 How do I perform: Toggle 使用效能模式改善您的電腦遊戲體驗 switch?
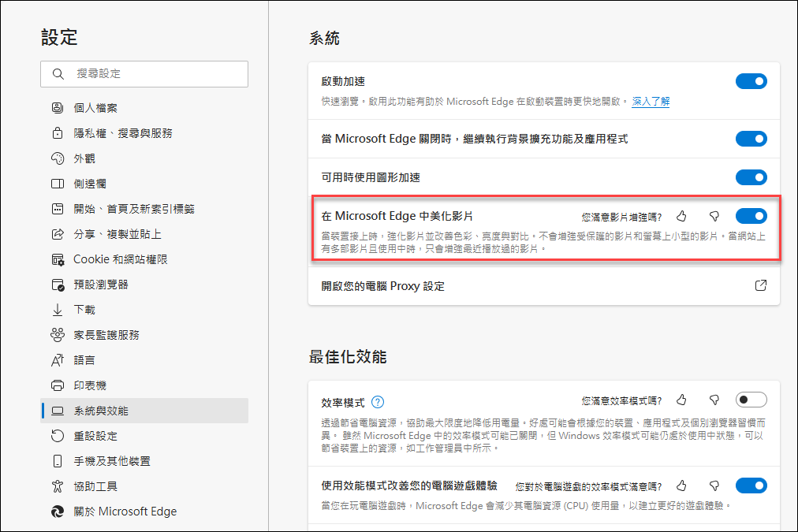[751, 485]
